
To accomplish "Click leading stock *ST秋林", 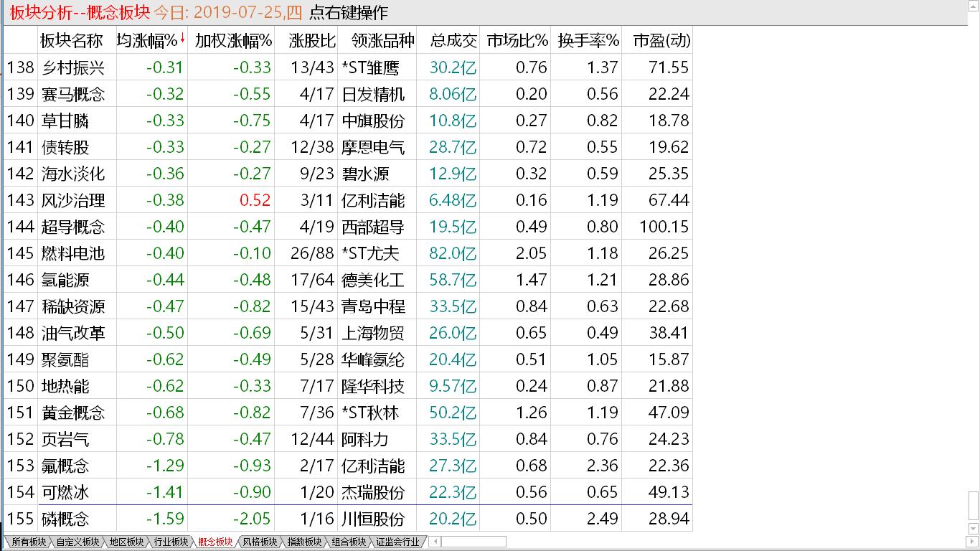I will pos(371,413).
